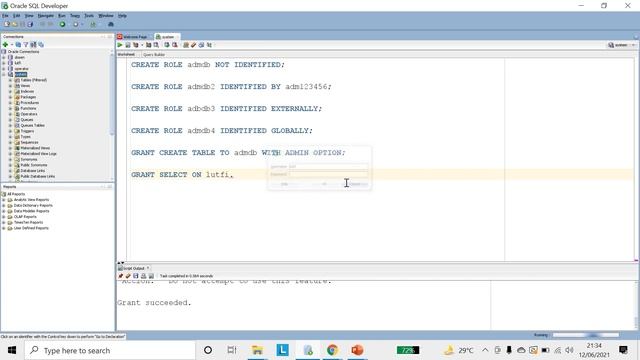640x360 pixels.
Task: Expand the Sequences node
Action: 10,143
